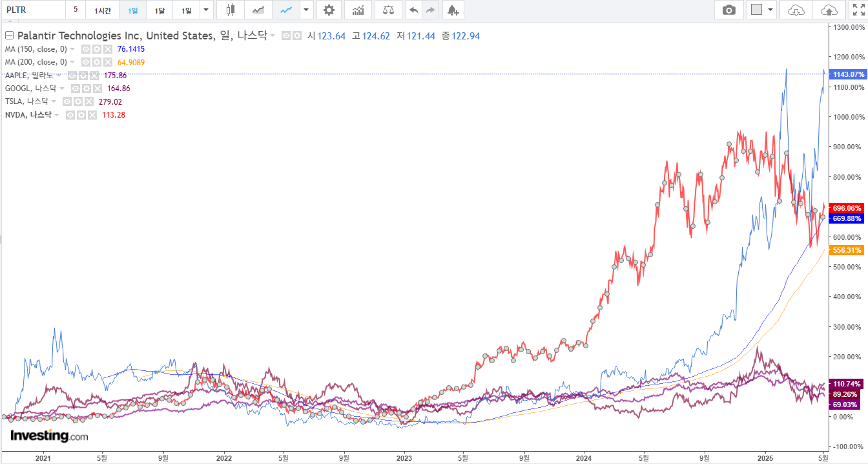Select the GOOGL, 나스닥 legend label
The width and height of the screenshot is (868, 464).
pos(30,89)
